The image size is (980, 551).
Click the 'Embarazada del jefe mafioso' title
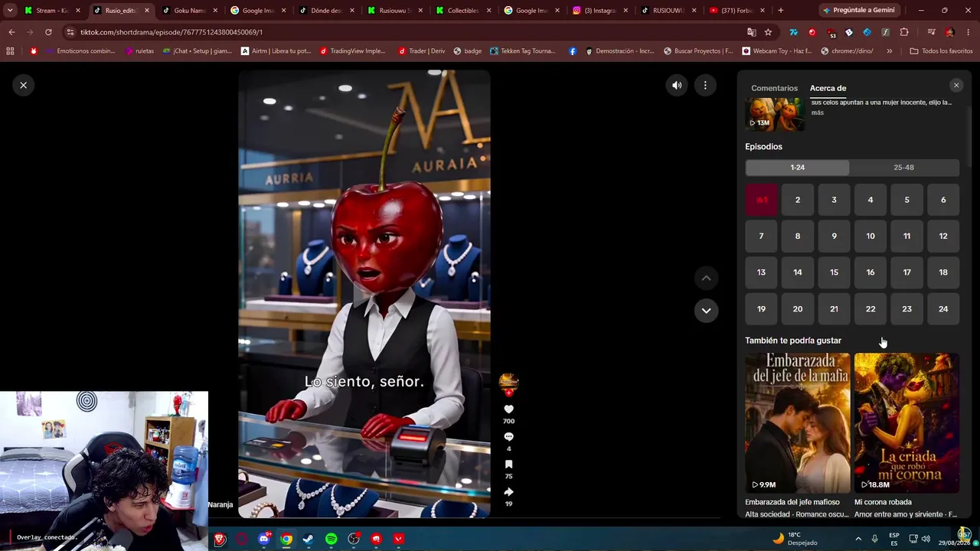point(792,502)
